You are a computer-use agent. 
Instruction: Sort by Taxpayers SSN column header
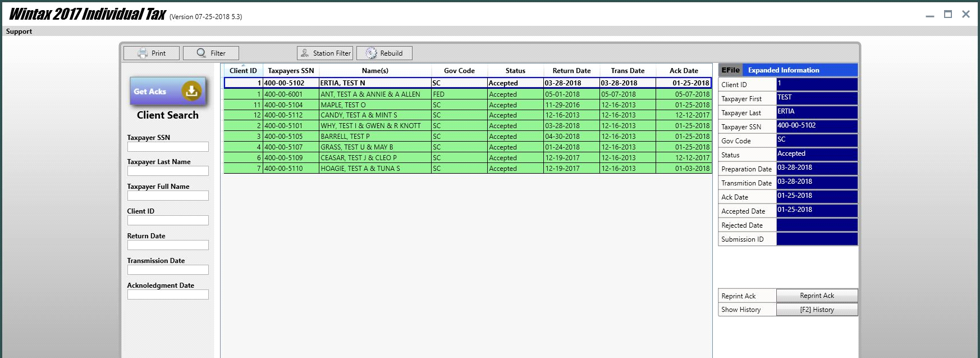pos(291,71)
